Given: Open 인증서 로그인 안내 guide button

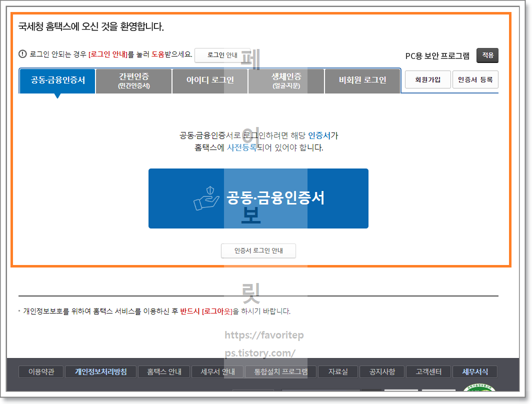Looking at the screenshot, I should [x=258, y=250].
